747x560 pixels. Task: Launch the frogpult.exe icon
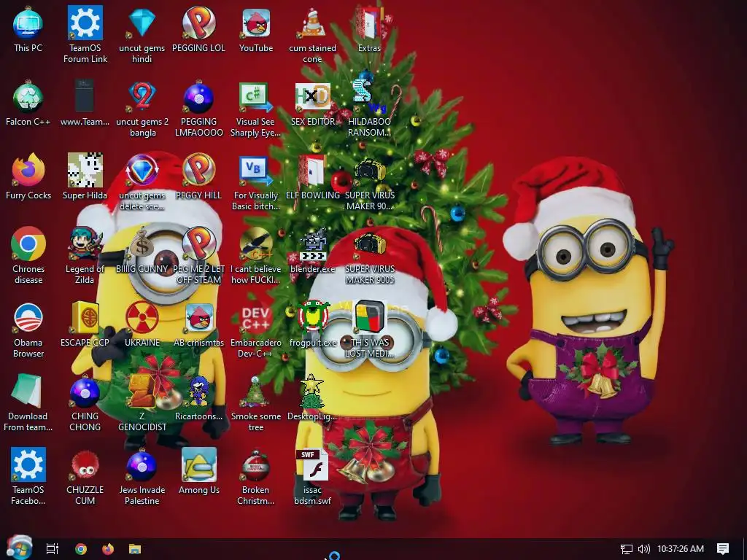(x=312, y=324)
